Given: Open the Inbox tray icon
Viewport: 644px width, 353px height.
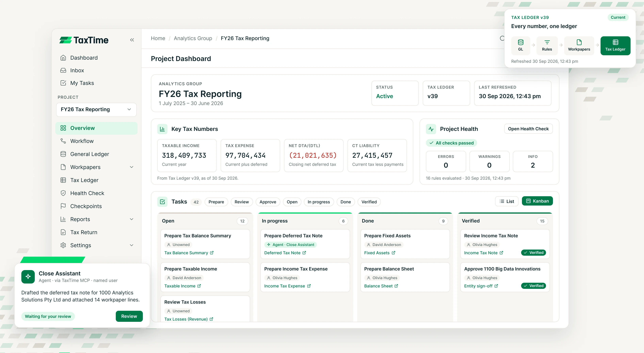Looking at the screenshot, I should 63,70.
